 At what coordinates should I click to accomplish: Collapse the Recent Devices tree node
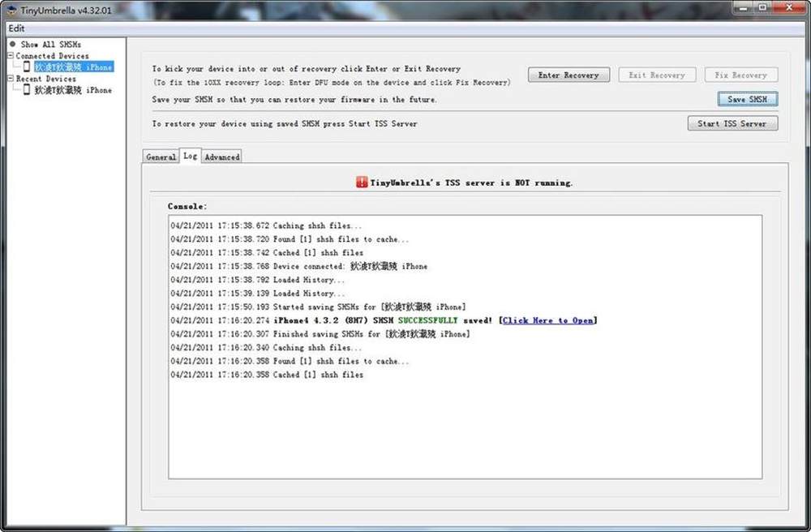[x=11, y=78]
